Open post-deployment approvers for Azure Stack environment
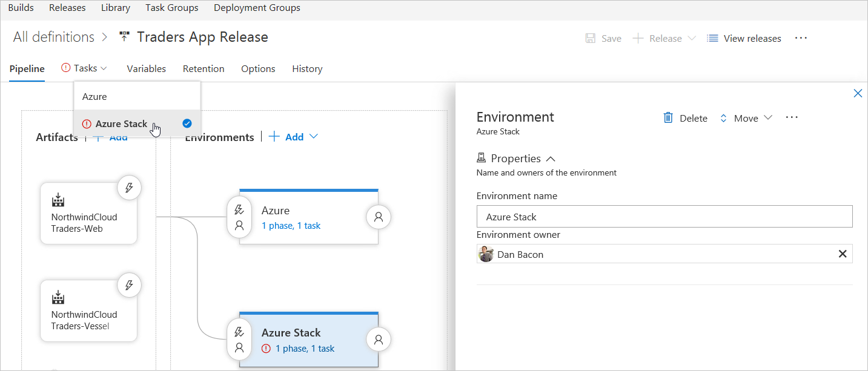868x371 pixels. [x=379, y=340]
